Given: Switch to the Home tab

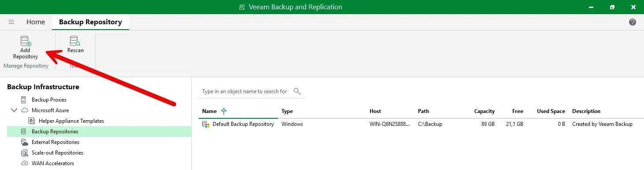Looking at the screenshot, I should 36,22.
